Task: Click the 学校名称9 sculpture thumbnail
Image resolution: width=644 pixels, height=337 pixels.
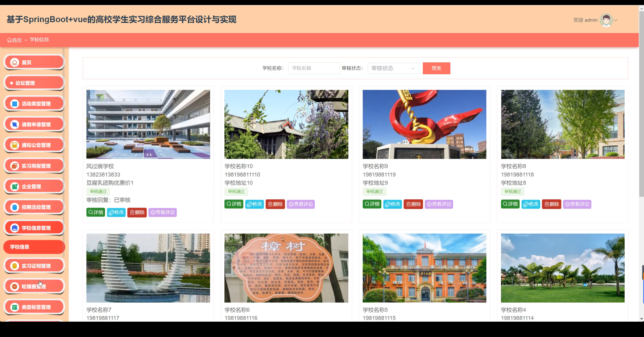Action: (424, 124)
